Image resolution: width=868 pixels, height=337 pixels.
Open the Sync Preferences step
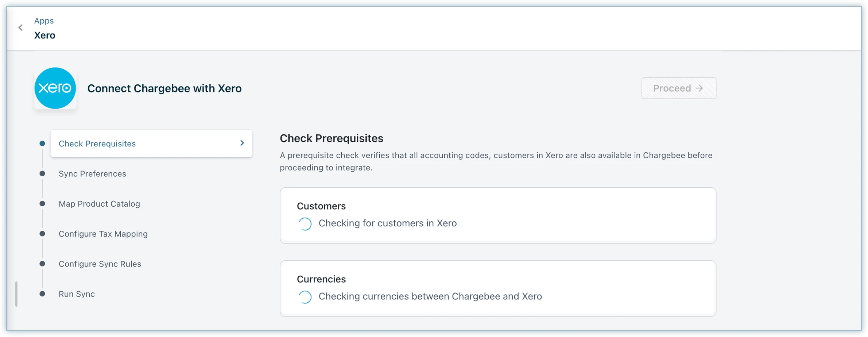pos(92,174)
